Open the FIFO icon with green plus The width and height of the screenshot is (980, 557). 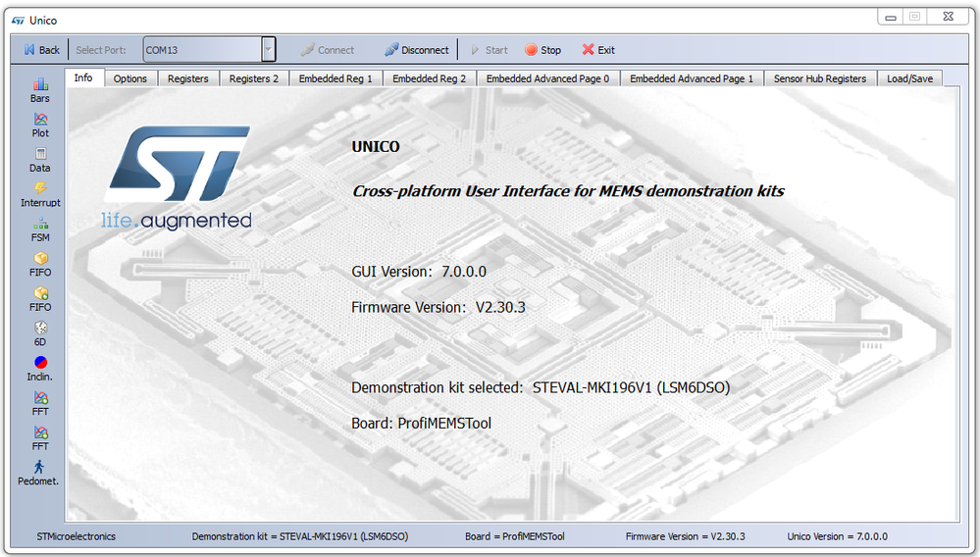click(40, 300)
